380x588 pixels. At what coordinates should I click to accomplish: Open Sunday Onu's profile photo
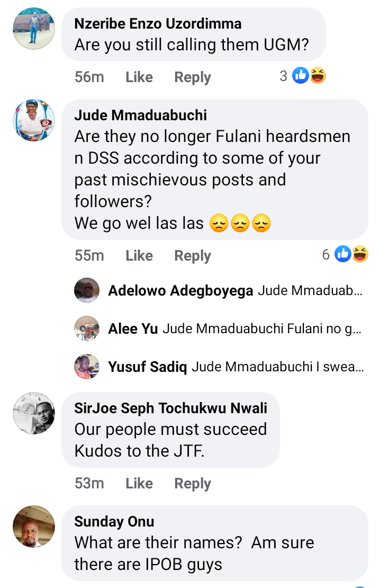pos(34,527)
